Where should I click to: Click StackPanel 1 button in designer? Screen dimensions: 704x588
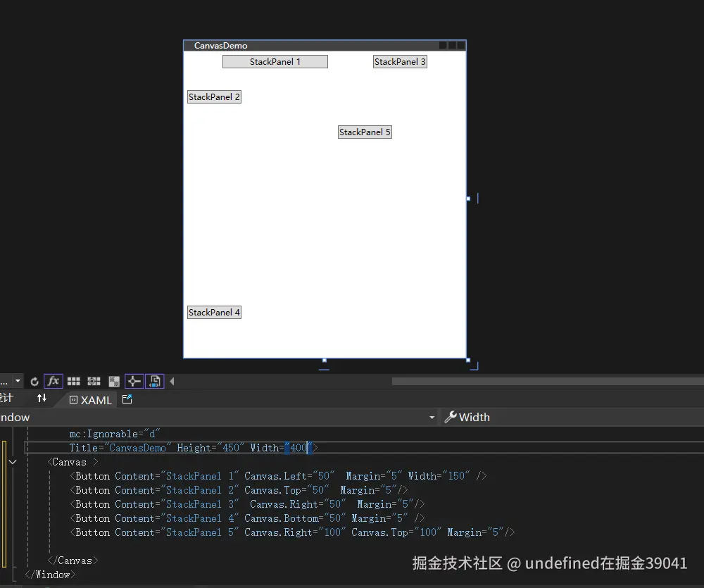tap(275, 61)
